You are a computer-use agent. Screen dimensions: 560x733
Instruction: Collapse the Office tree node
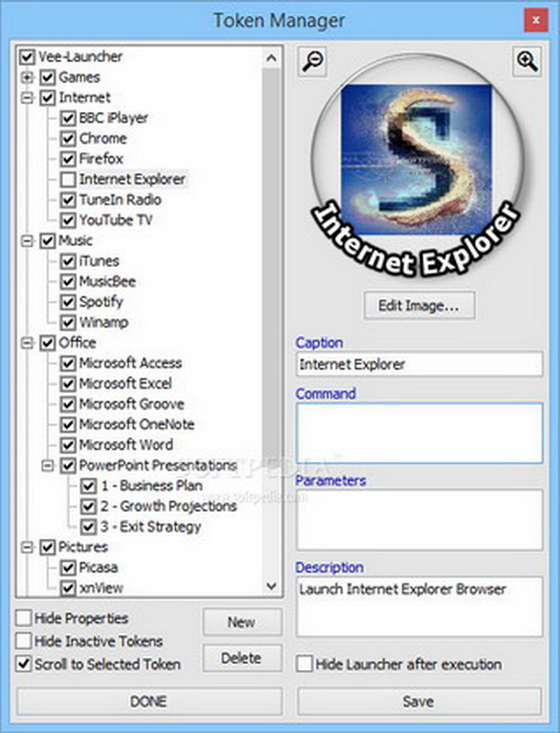[x=27, y=343]
